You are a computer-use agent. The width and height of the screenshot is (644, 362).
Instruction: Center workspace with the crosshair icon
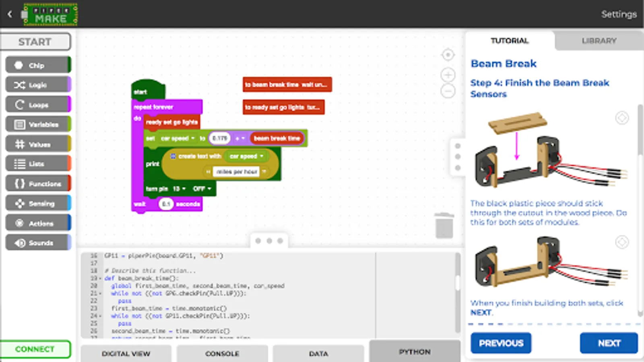pyautogui.click(x=448, y=55)
